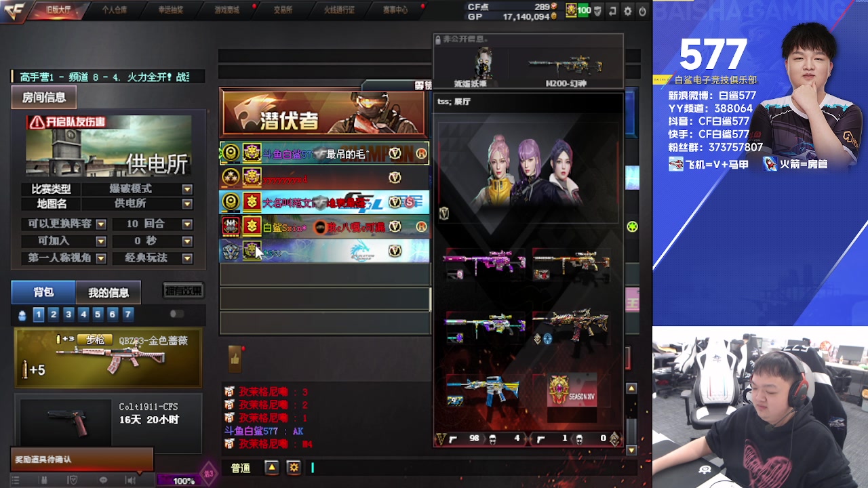Click the shield flag icon in bottom-left bar
This screenshot has height=488, width=868.
73,480
